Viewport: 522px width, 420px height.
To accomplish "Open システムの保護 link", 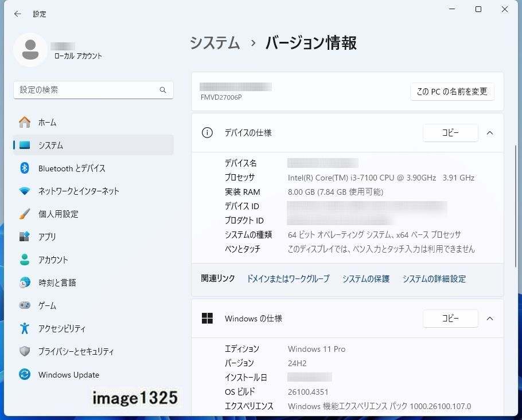I will click(366, 278).
